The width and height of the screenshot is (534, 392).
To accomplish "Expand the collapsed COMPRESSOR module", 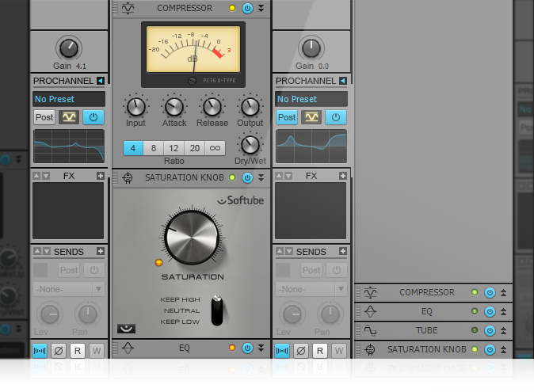I will click(x=503, y=293).
